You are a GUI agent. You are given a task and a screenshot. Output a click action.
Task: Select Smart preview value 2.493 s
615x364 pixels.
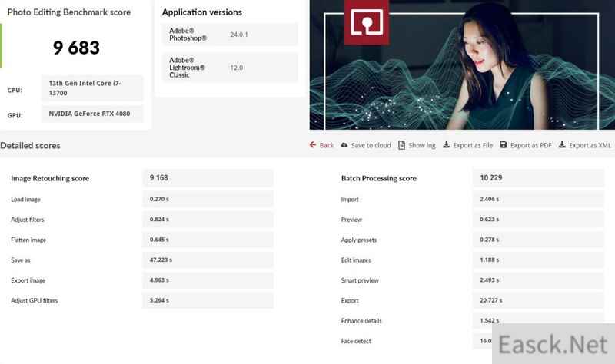538,280
